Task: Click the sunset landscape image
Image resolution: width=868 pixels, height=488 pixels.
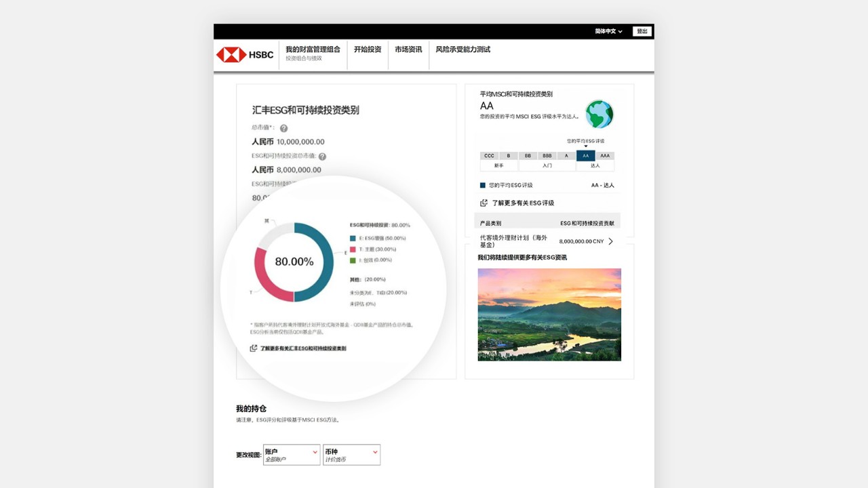Action: click(x=549, y=314)
